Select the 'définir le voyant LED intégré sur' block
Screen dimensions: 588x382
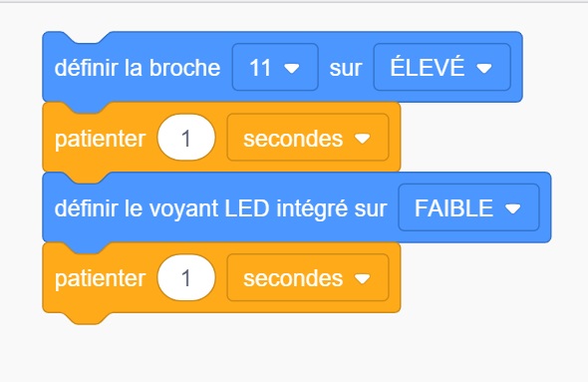220,208
